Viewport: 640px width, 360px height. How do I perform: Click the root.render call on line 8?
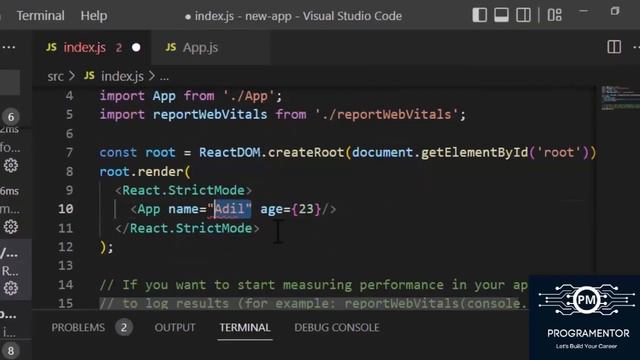click(x=145, y=171)
